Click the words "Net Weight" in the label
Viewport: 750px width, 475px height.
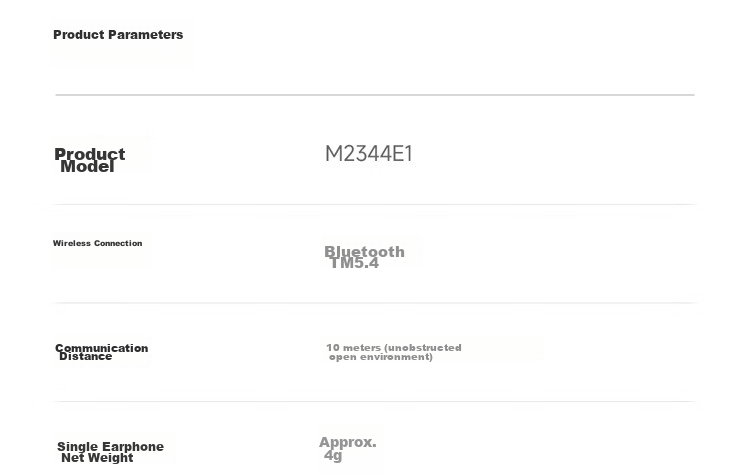point(97,458)
